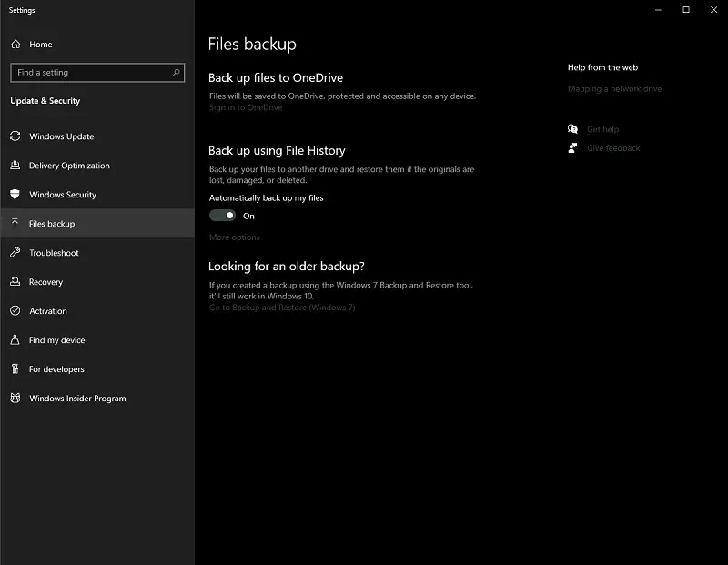Open the Mapping a network drive help article
The height and width of the screenshot is (565, 728).
click(x=613, y=88)
